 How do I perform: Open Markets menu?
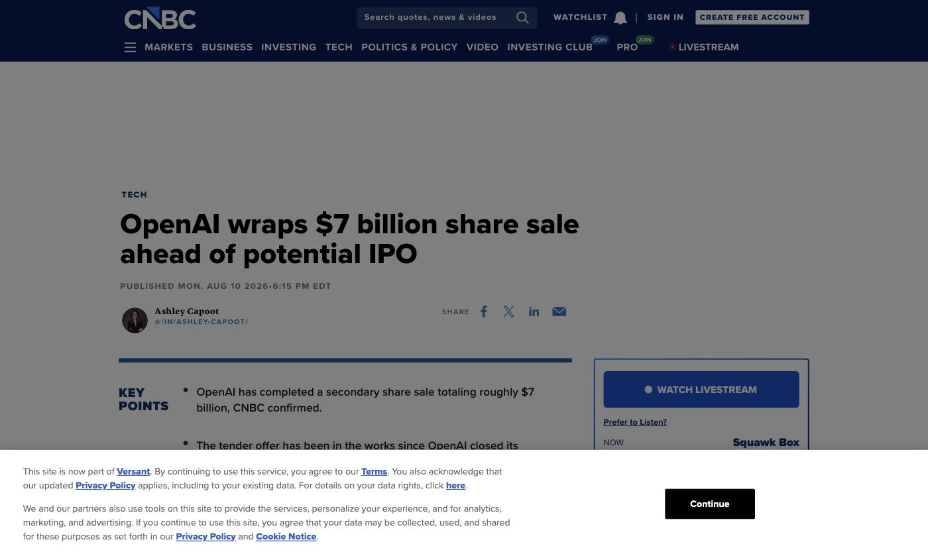(168, 47)
